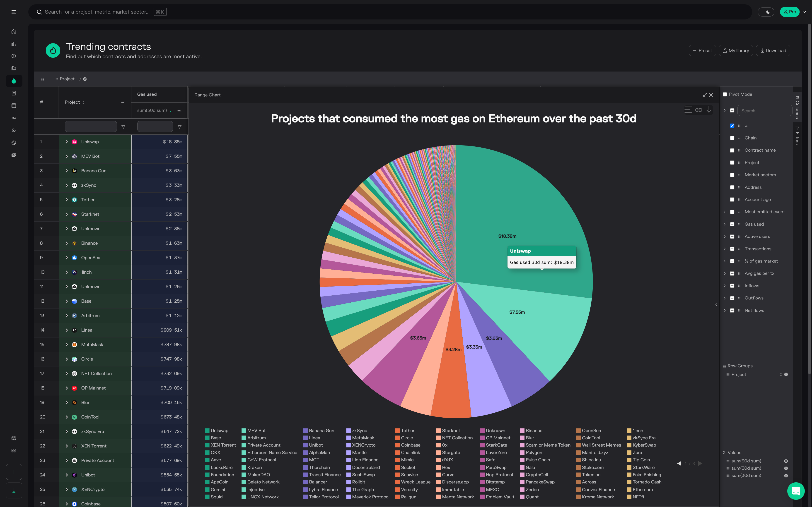Open the chart link icon
Image resolution: width=812 pixels, height=507 pixels.
[698, 110]
